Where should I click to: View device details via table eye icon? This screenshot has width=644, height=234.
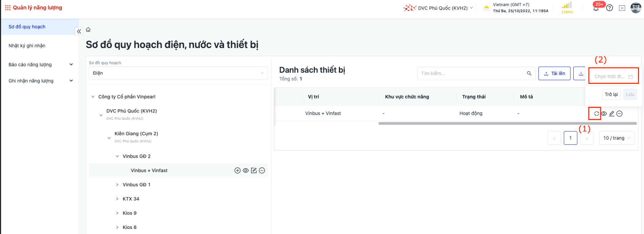pyautogui.click(x=604, y=114)
